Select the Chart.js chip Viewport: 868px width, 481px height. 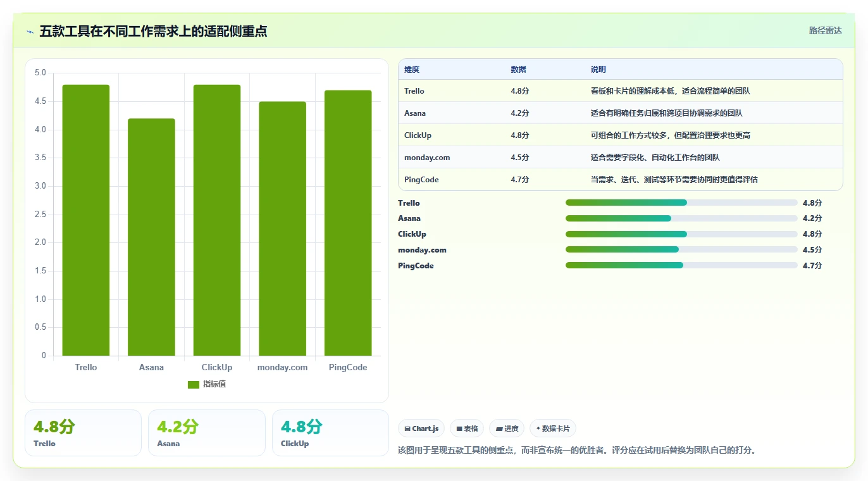tap(422, 428)
